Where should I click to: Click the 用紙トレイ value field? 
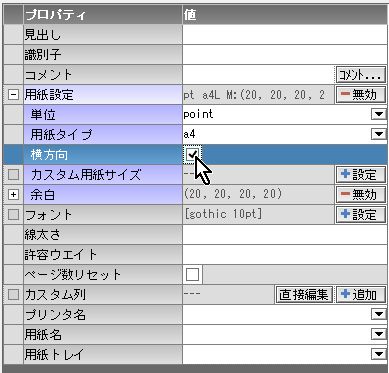[x=277, y=354]
